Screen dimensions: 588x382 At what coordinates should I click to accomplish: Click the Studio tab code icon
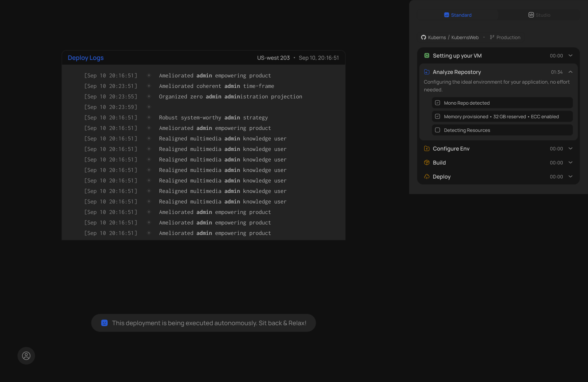531,15
